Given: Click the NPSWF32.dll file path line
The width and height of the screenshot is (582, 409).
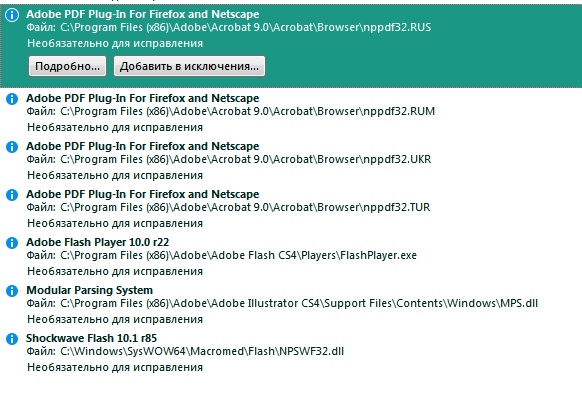Looking at the screenshot, I should 185,351.
